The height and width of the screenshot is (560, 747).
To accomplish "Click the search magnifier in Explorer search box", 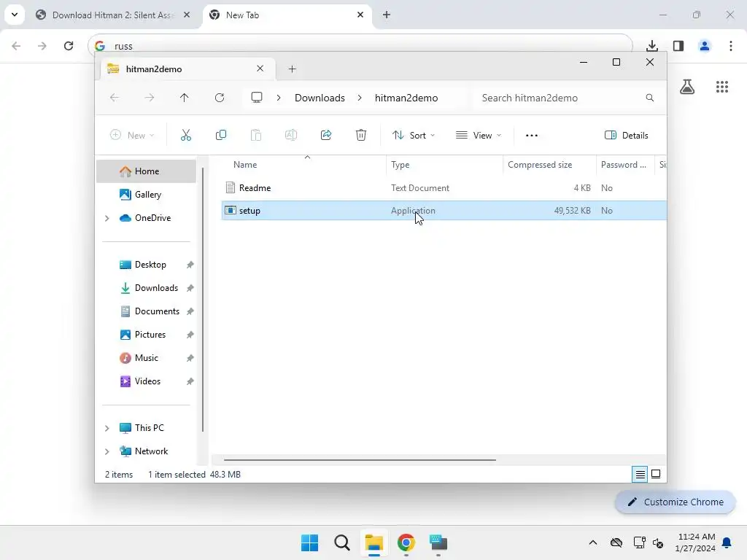I will point(650,98).
